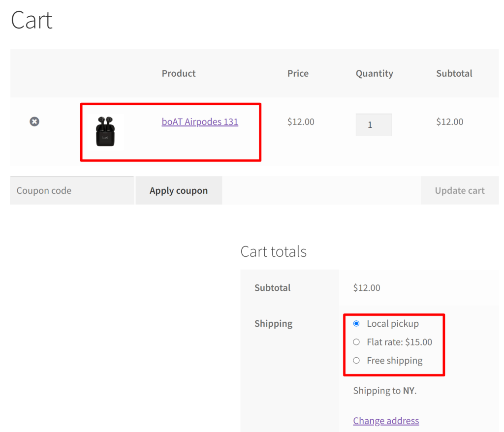
Task: Select the Free shipping option
Action: click(x=356, y=360)
